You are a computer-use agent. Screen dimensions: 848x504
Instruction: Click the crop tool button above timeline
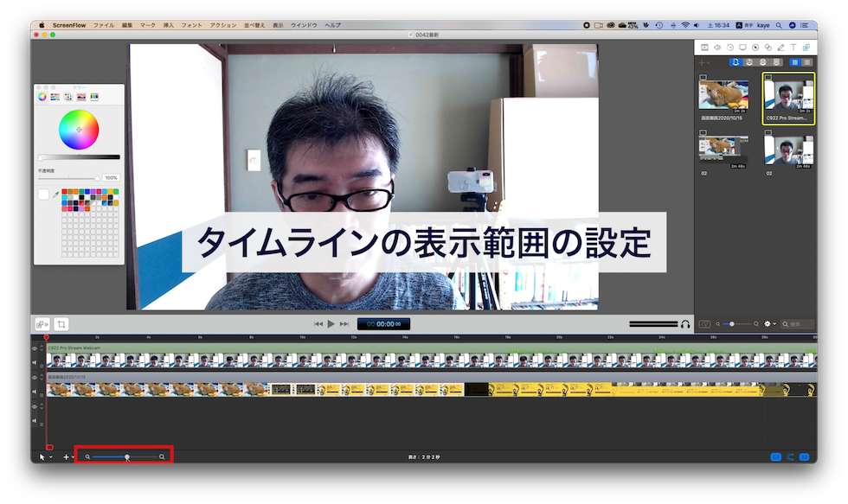pyautogui.click(x=61, y=324)
